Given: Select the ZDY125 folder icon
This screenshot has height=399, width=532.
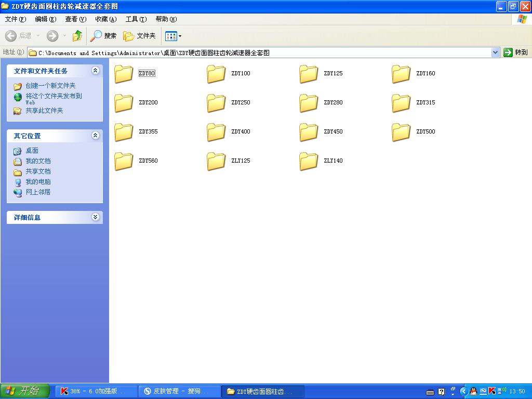Looking at the screenshot, I should (309, 74).
